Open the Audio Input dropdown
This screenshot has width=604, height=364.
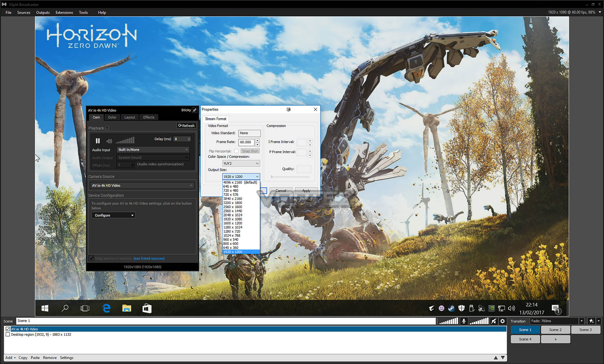153,150
